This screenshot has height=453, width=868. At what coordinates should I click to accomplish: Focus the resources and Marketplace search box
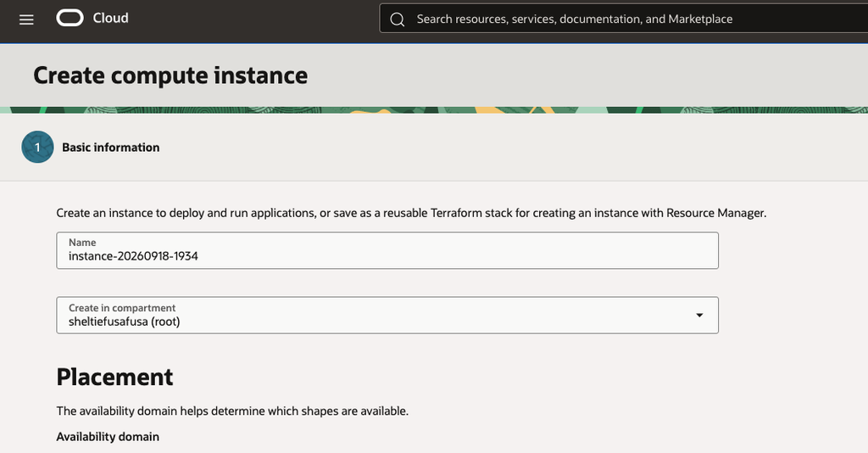pos(624,19)
